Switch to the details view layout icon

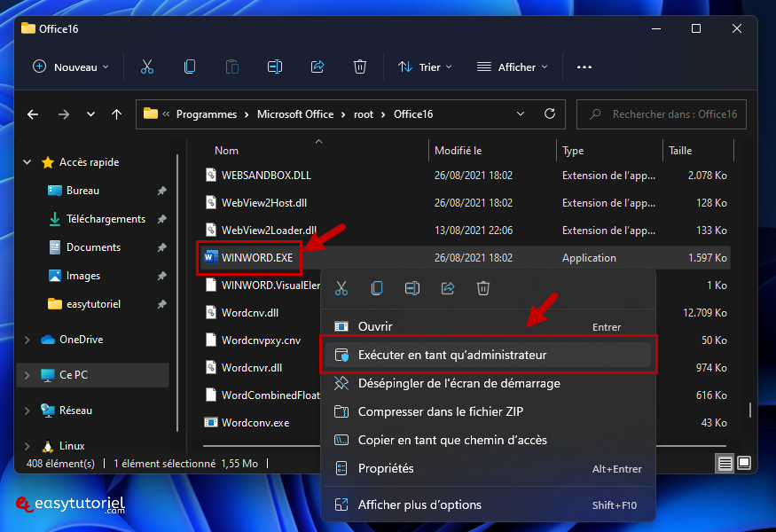point(725,463)
